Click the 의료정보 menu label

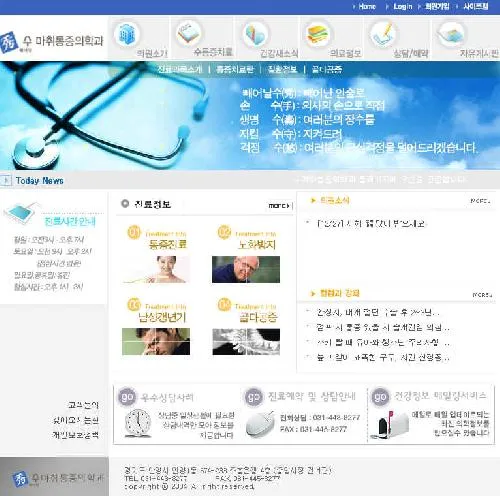[x=346, y=53]
